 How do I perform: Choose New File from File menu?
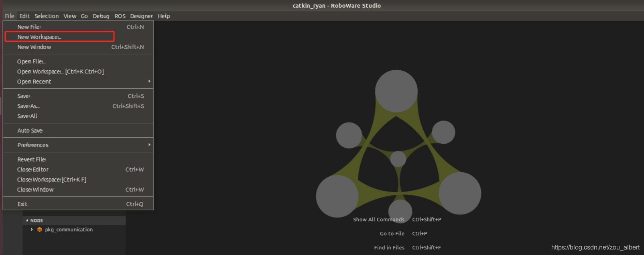coord(78,27)
